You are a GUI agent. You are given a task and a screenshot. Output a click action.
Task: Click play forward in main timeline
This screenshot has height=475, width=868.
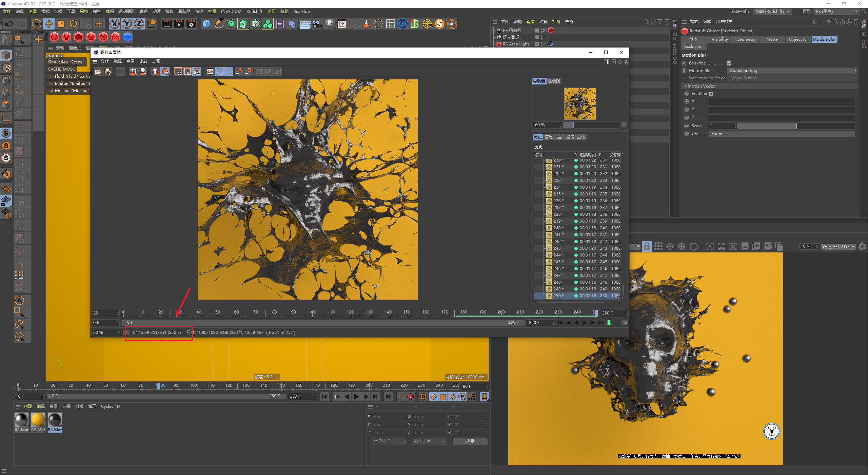(x=356, y=397)
